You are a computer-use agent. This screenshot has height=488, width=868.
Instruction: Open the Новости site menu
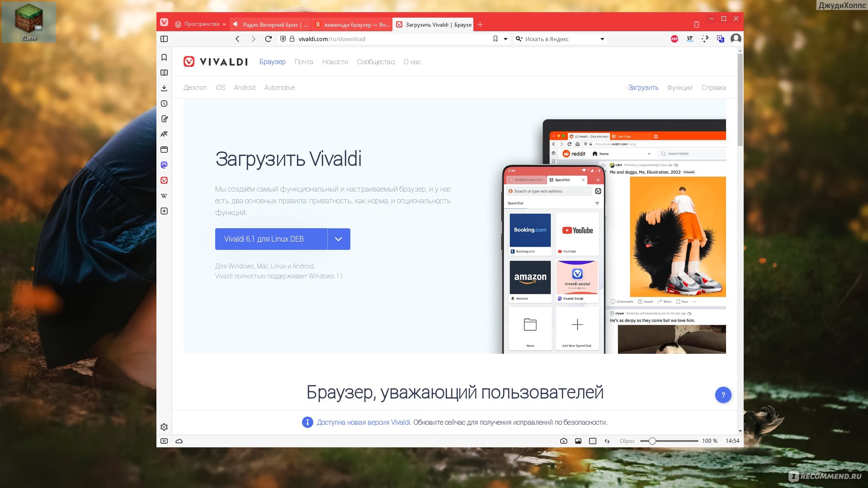click(x=335, y=62)
